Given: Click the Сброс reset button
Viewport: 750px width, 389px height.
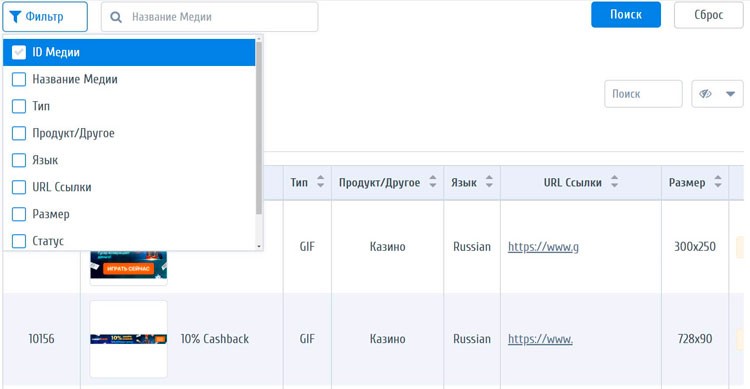Looking at the screenshot, I should (x=708, y=15).
